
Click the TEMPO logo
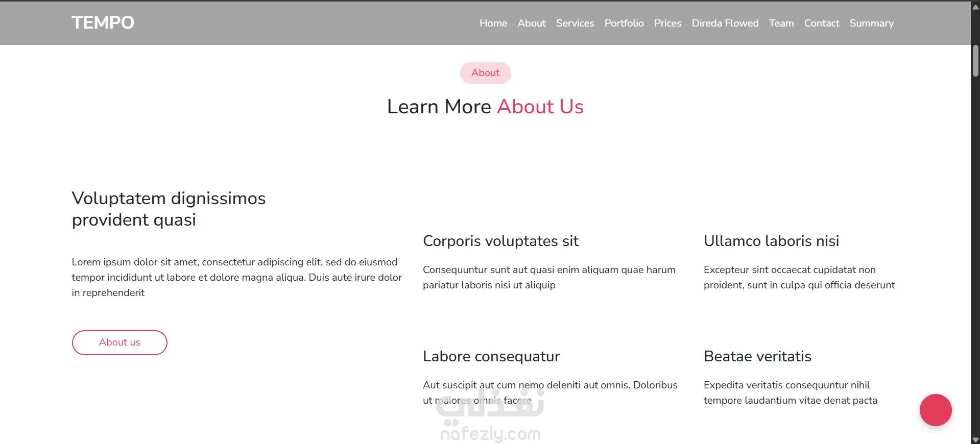[x=103, y=22]
